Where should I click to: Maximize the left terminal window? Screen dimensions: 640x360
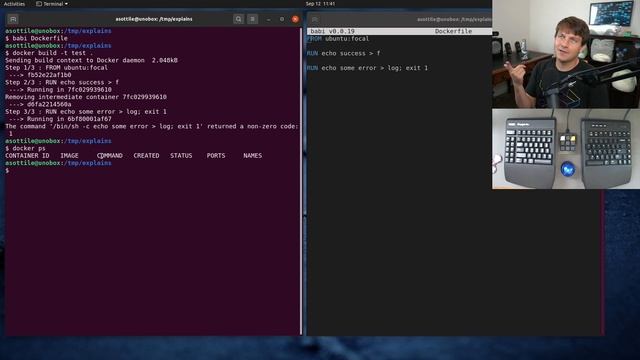pyautogui.click(x=282, y=19)
